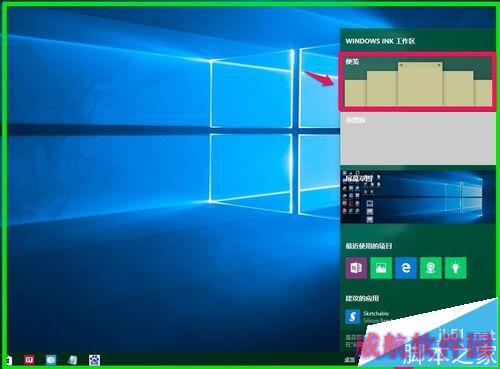Click the red taskbar application icon
Screen dimensions: 500x369
click(x=29, y=360)
